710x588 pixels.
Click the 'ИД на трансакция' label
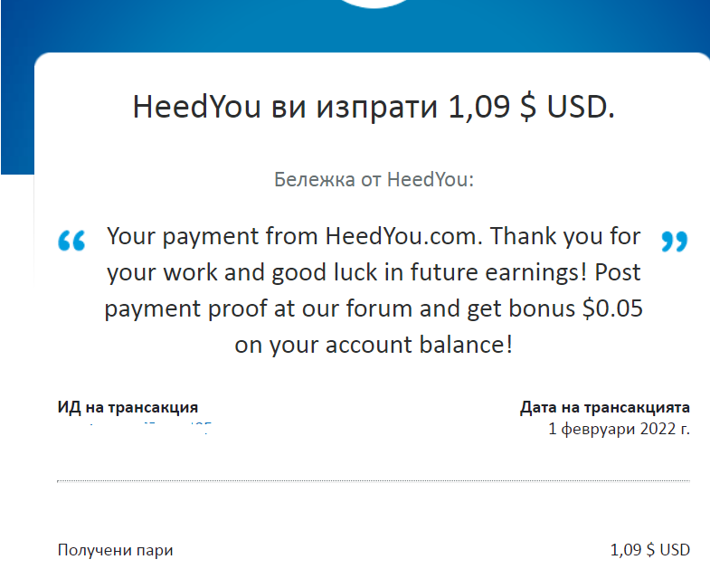(x=128, y=407)
